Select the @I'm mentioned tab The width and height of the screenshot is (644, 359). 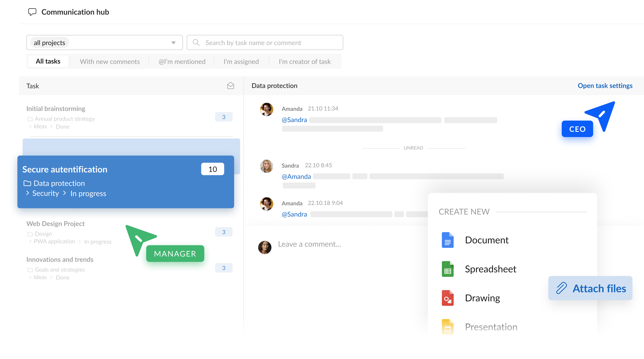click(x=182, y=62)
